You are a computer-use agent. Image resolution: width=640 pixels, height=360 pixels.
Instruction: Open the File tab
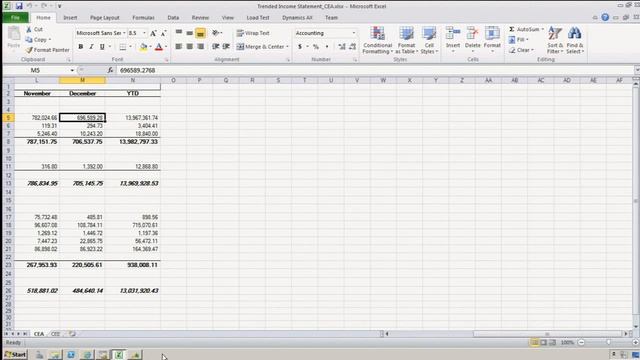16,18
